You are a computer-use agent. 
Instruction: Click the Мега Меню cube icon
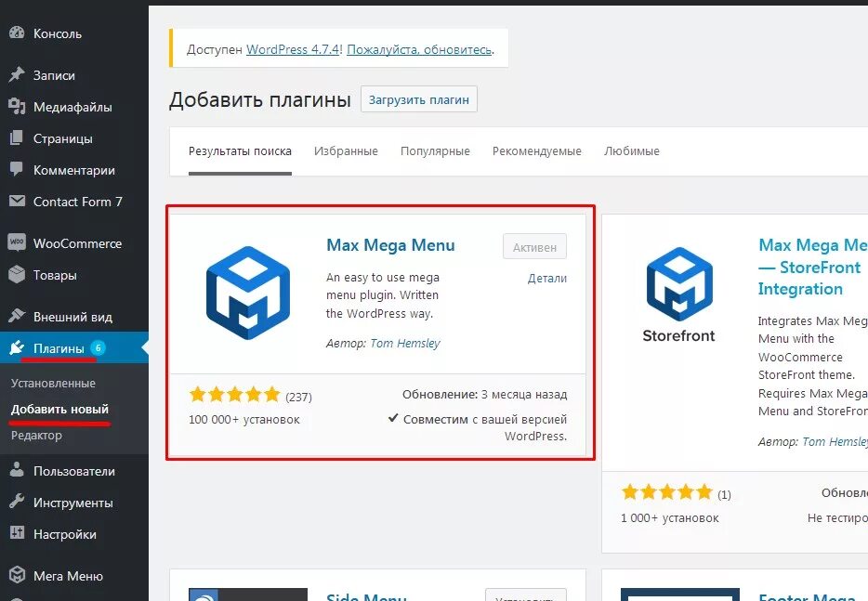[17, 575]
